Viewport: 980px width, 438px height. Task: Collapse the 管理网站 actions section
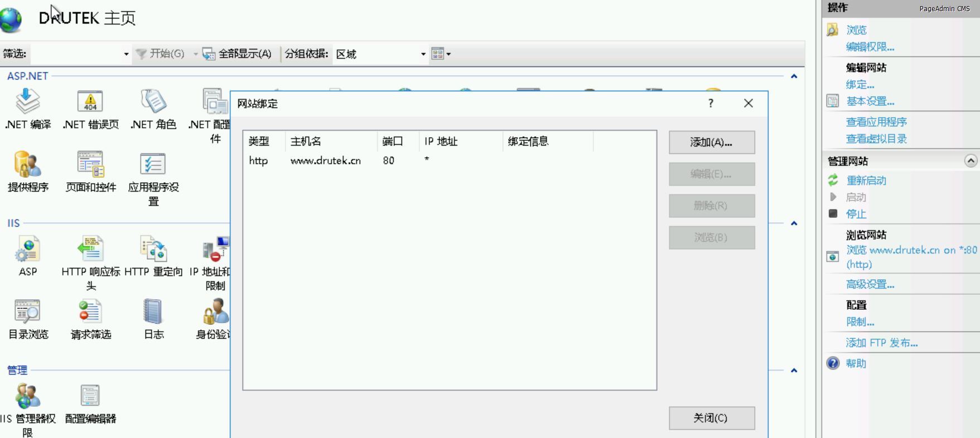click(x=971, y=160)
